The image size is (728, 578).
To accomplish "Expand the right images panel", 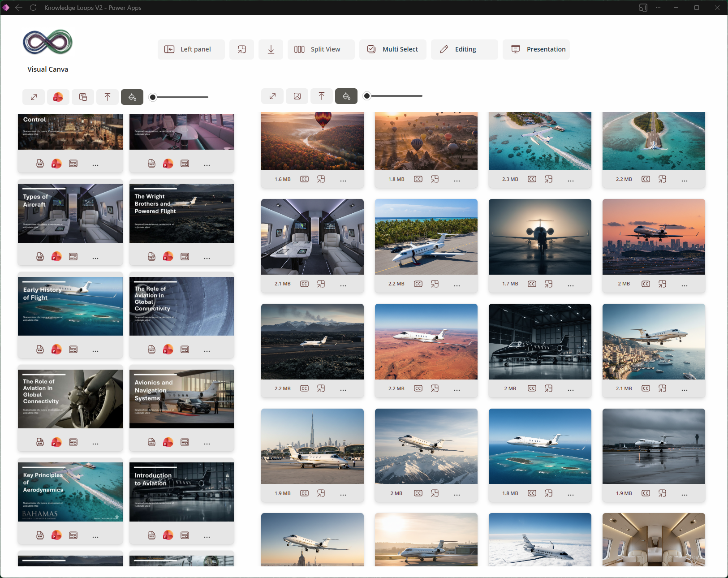I will coord(272,96).
